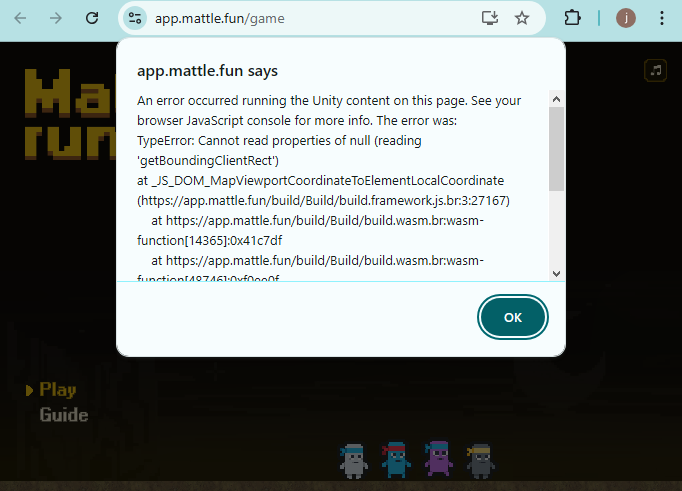Click the dark ninja with yellow headband
682x491 pixels.
[481, 461]
